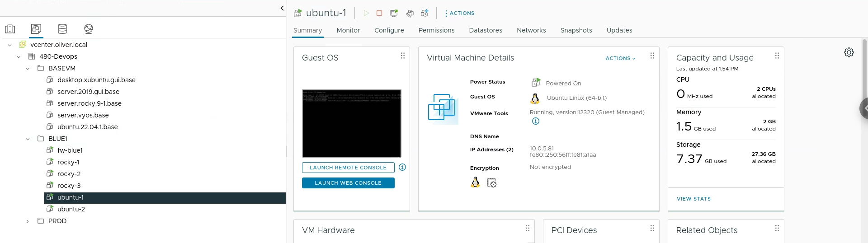Click VM Hardware card drag handle
The height and width of the screenshot is (243, 868).
528,229
